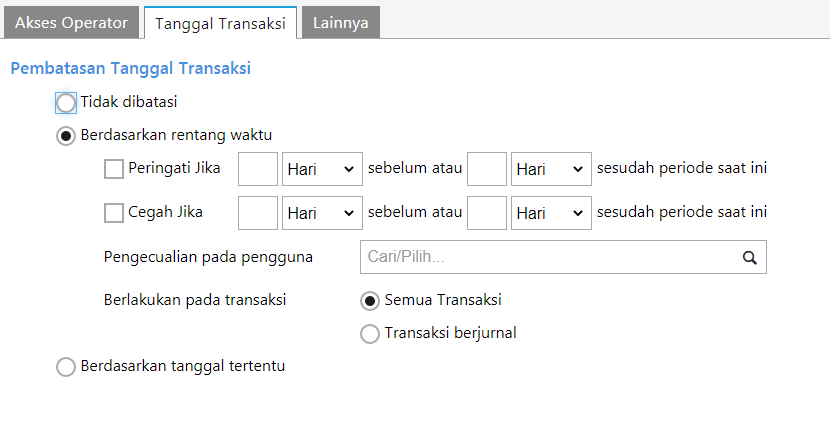
Task: Enable the Peringati Jika checkbox
Action: 114,169
